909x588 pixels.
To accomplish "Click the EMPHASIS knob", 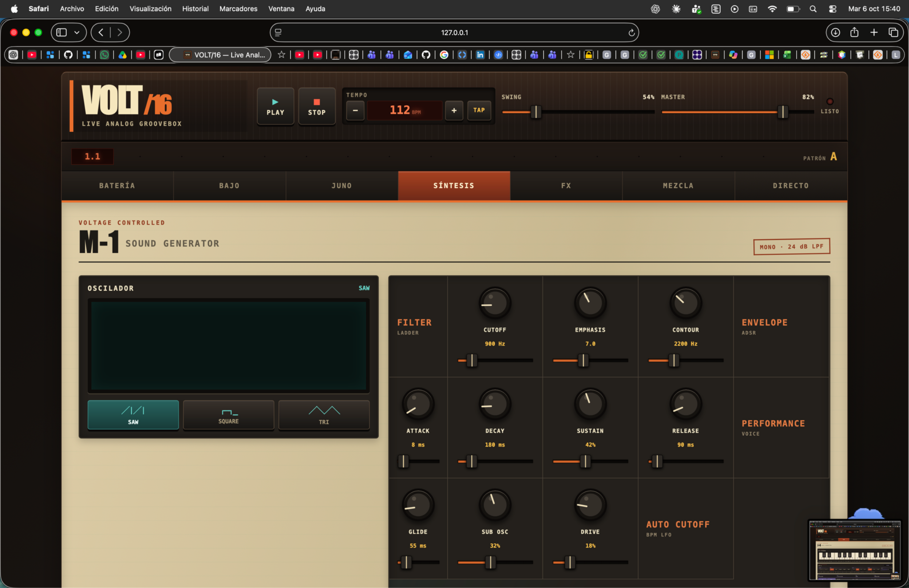I will click(590, 303).
